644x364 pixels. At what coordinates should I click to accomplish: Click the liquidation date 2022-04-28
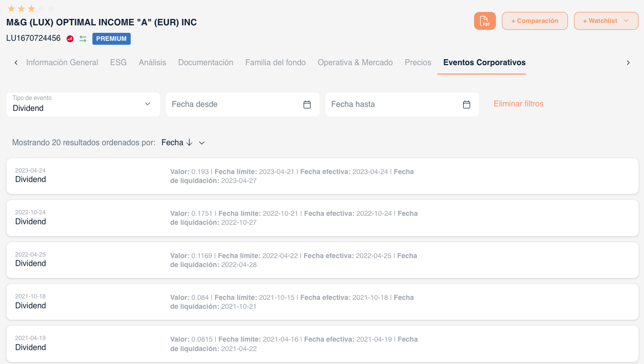click(239, 265)
